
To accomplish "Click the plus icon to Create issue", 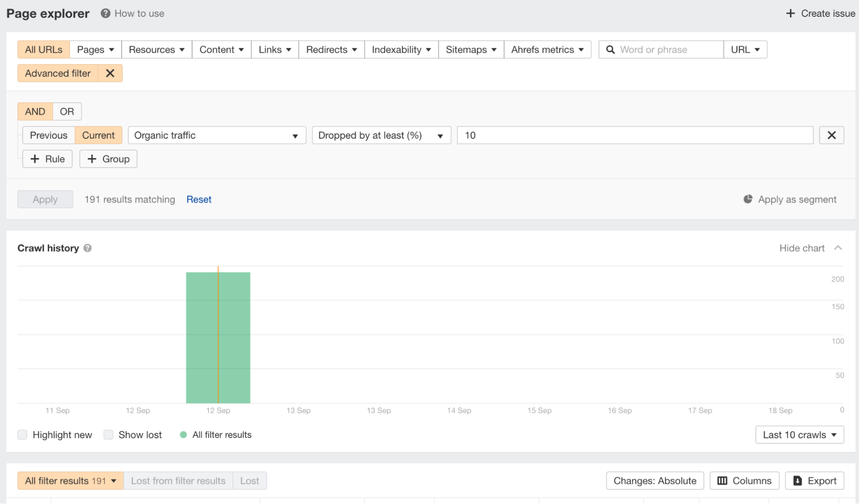I will pos(790,13).
